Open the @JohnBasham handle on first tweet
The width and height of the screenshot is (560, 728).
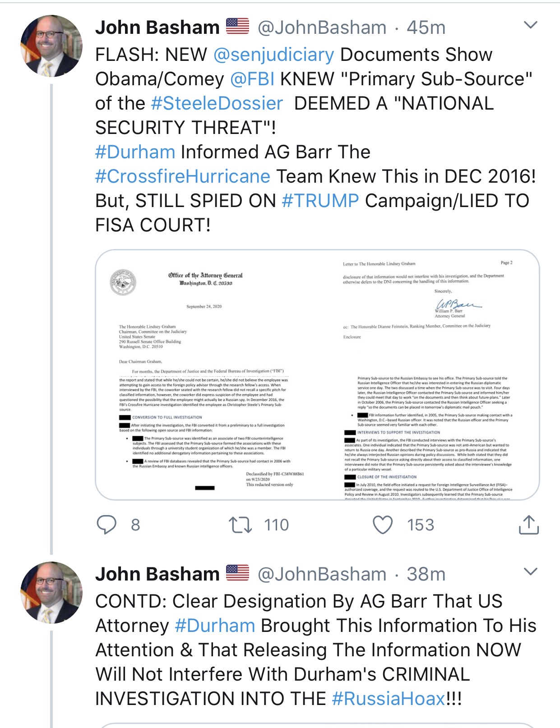322,28
